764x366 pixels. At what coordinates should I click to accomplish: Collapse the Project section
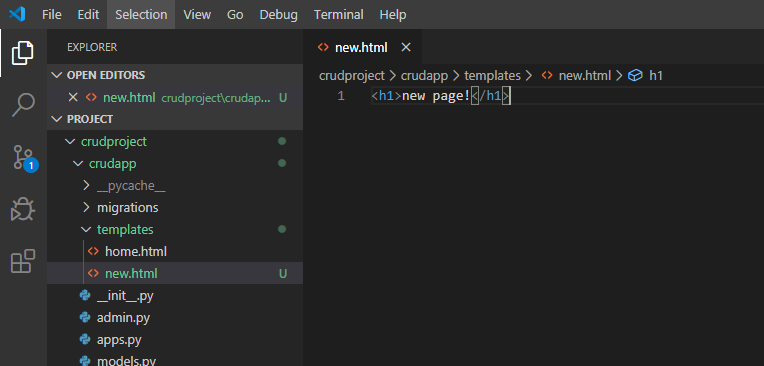[x=57, y=119]
